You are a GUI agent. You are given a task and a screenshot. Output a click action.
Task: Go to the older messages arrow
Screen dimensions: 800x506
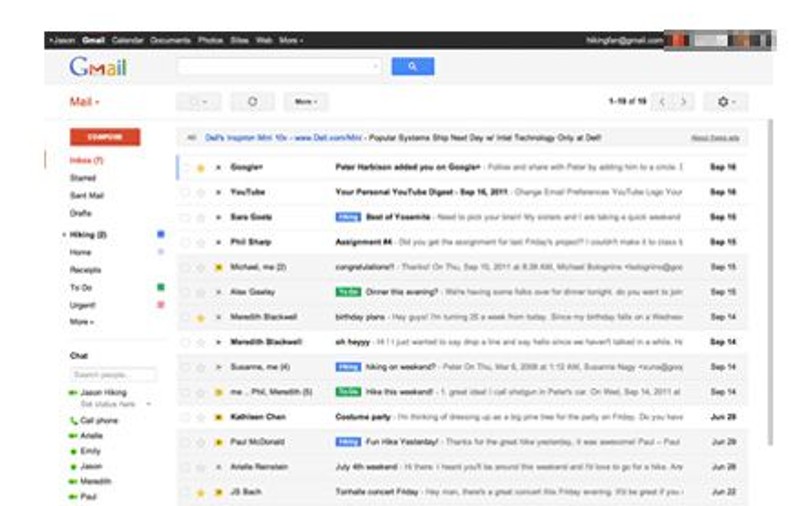[684, 102]
